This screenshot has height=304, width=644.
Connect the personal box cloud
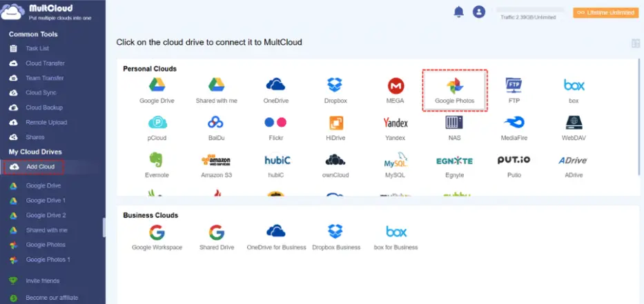[574, 90]
